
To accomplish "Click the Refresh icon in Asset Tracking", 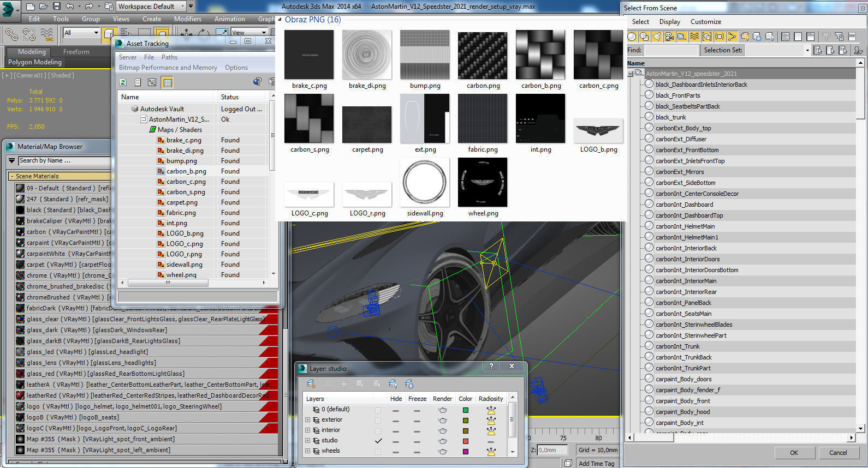I will (x=123, y=82).
